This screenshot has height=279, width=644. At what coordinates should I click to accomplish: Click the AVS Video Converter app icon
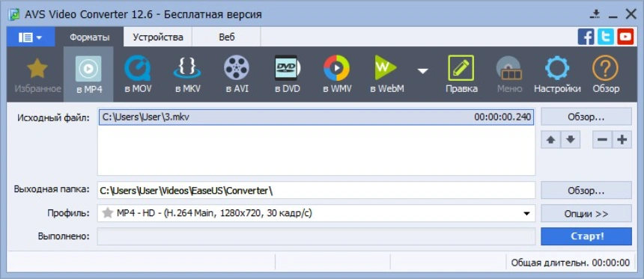coord(15,15)
